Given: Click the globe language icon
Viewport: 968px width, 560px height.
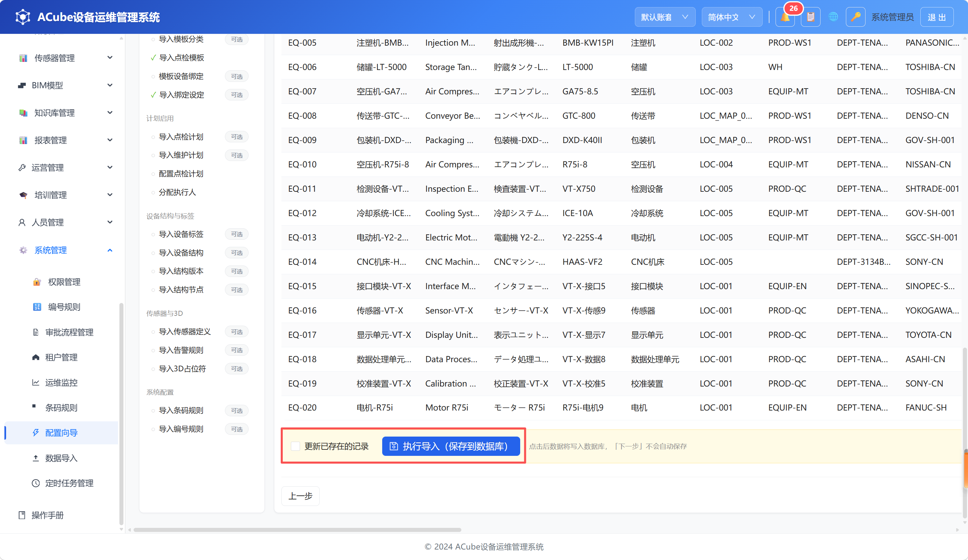Looking at the screenshot, I should [x=833, y=17].
